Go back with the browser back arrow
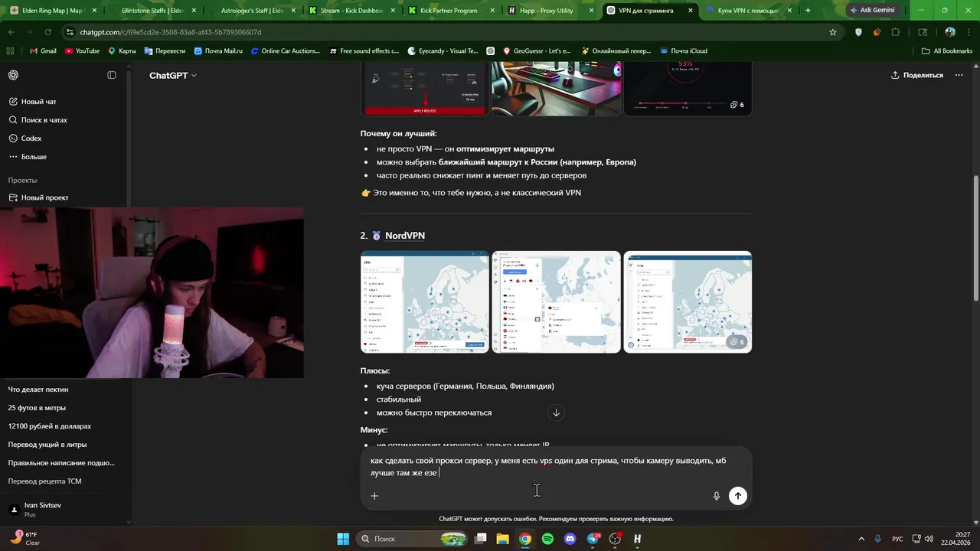The width and height of the screenshot is (980, 551). point(11,32)
